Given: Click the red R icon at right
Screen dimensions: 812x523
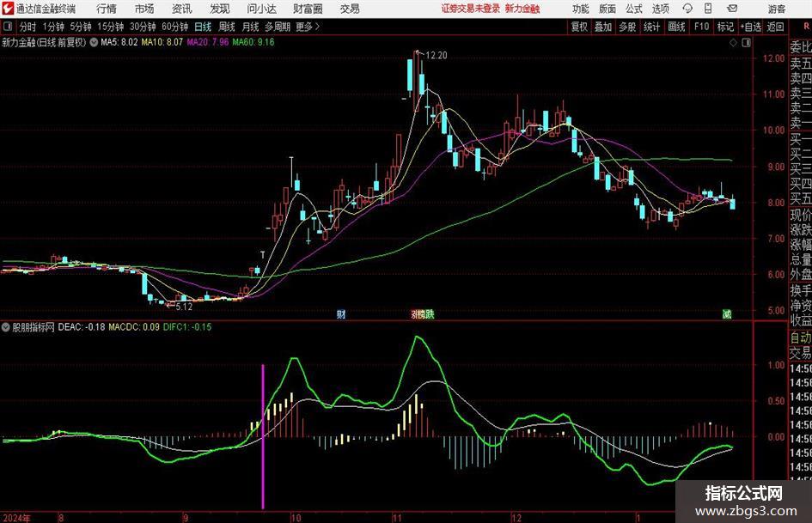Looking at the screenshot, I should click(x=806, y=26).
